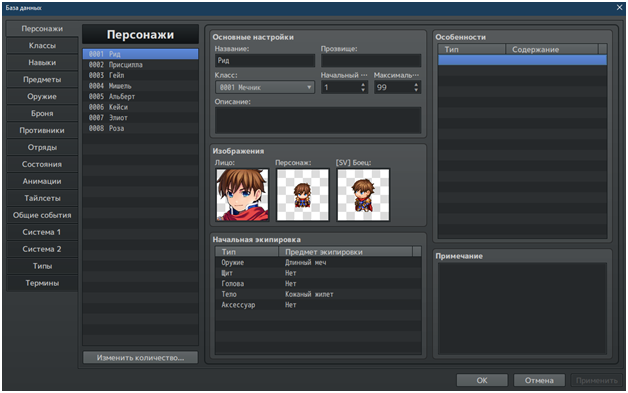The image size is (628, 393).
Task: Open the Термины tab
Action: click(42, 283)
